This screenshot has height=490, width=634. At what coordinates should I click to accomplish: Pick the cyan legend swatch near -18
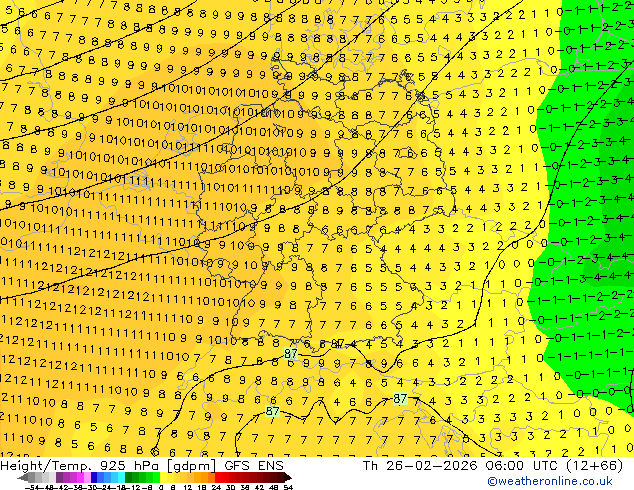(x=121, y=477)
